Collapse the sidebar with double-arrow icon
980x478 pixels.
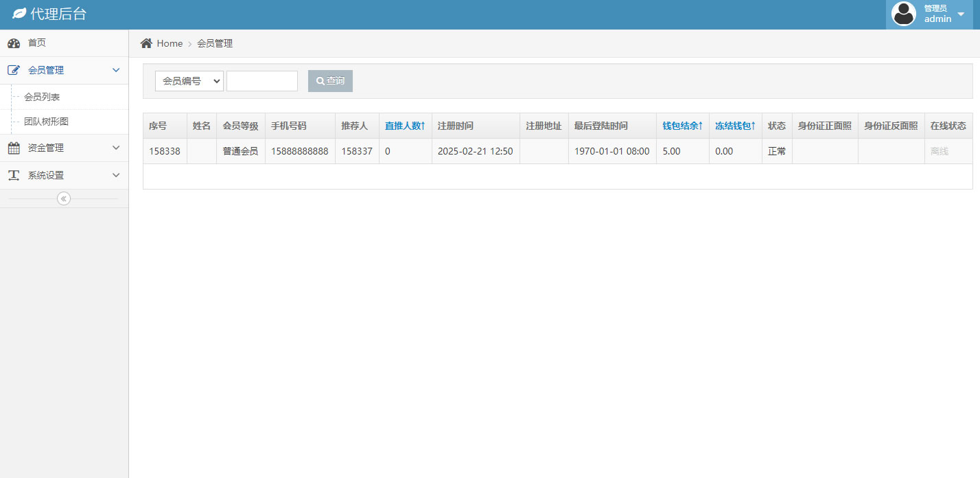point(64,198)
